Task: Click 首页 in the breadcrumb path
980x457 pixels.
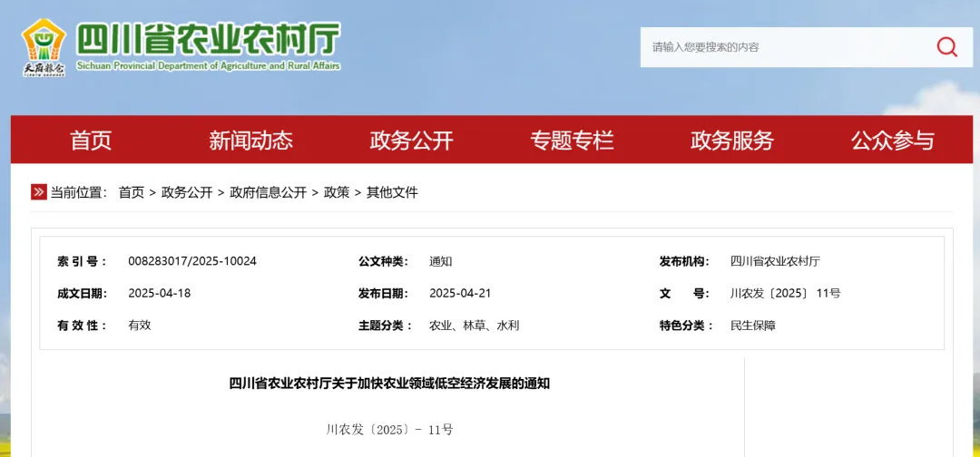Action: click(x=132, y=192)
